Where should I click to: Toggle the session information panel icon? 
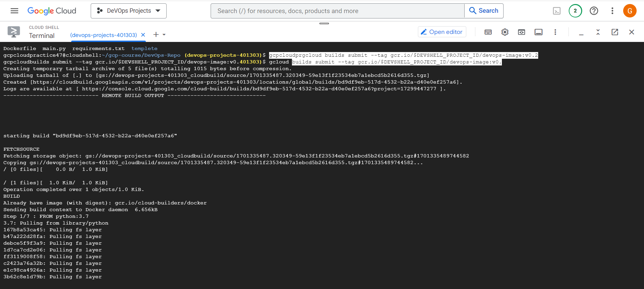tap(539, 32)
